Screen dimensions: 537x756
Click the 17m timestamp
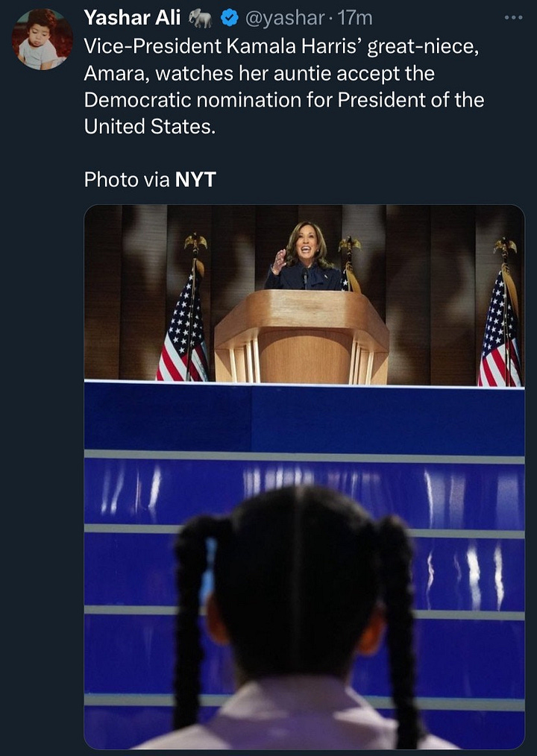[x=355, y=19]
